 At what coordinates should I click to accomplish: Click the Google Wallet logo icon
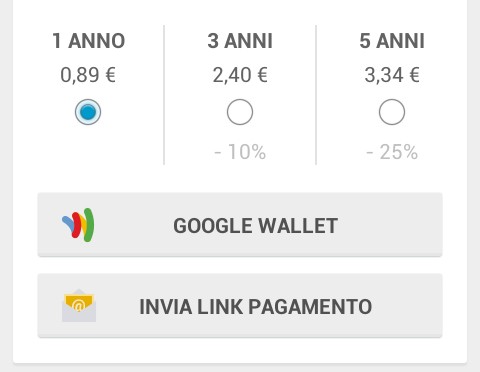(78, 225)
